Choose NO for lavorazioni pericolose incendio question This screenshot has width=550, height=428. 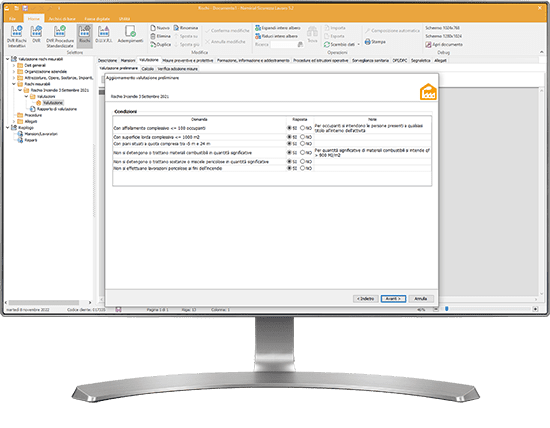302,168
